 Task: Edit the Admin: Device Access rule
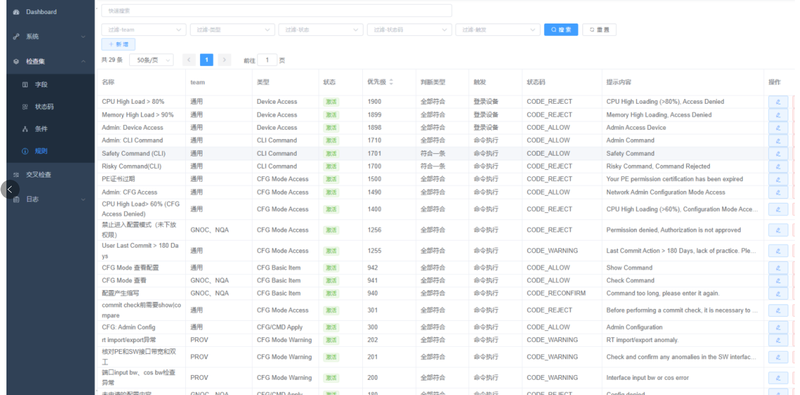pyautogui.click(x=778, y=128)
